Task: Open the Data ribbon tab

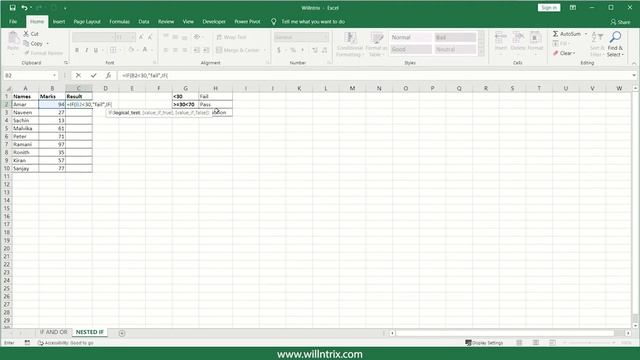Action: click(x=144, y=22)
